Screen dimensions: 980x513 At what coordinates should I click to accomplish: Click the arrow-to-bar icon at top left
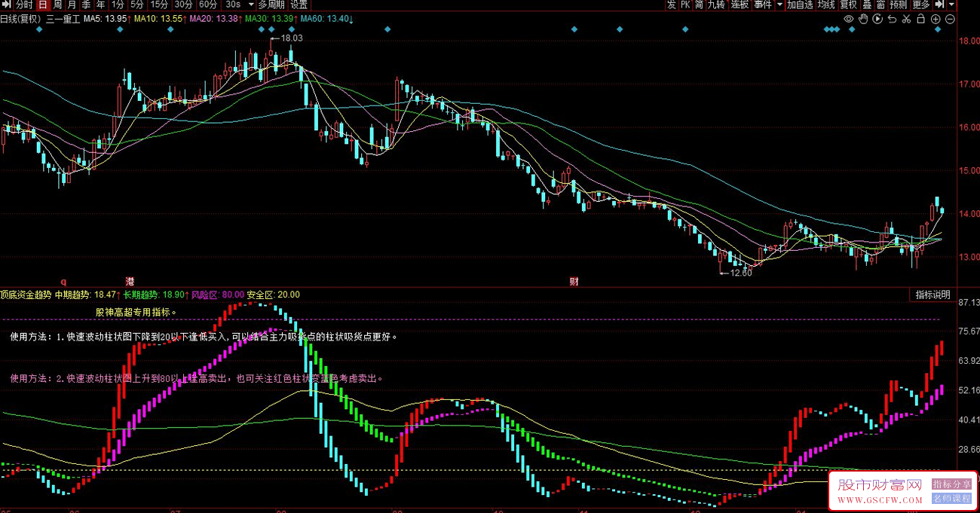(x=7, y=5)
